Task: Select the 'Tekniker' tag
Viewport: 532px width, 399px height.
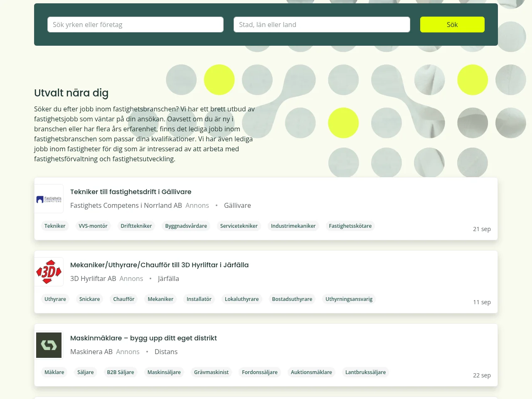Action: point(55,226)
